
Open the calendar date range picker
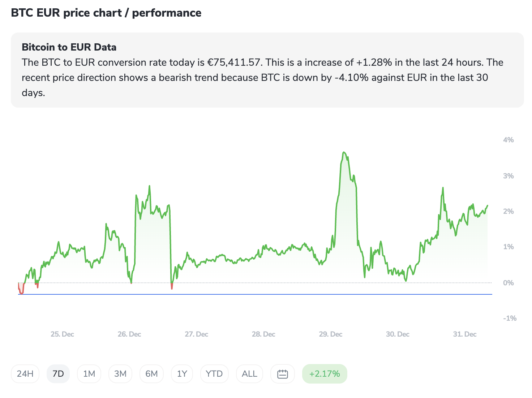tap(282, 374)
